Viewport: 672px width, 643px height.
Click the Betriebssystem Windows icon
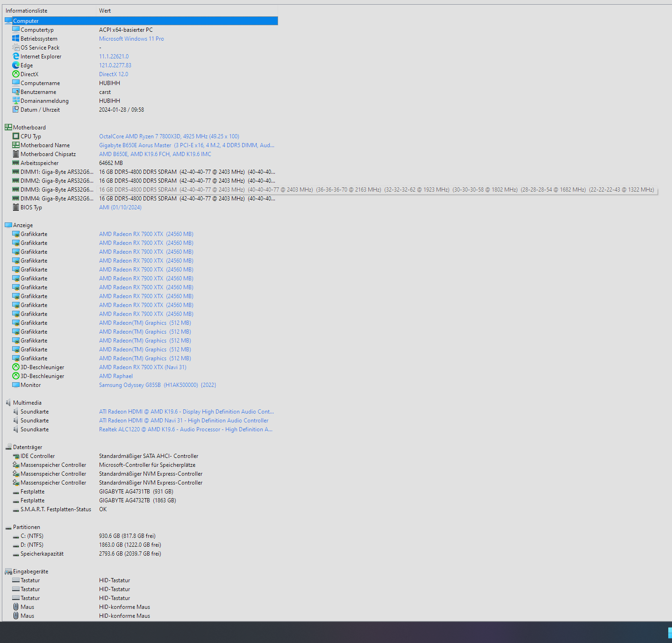pos(16,39)
